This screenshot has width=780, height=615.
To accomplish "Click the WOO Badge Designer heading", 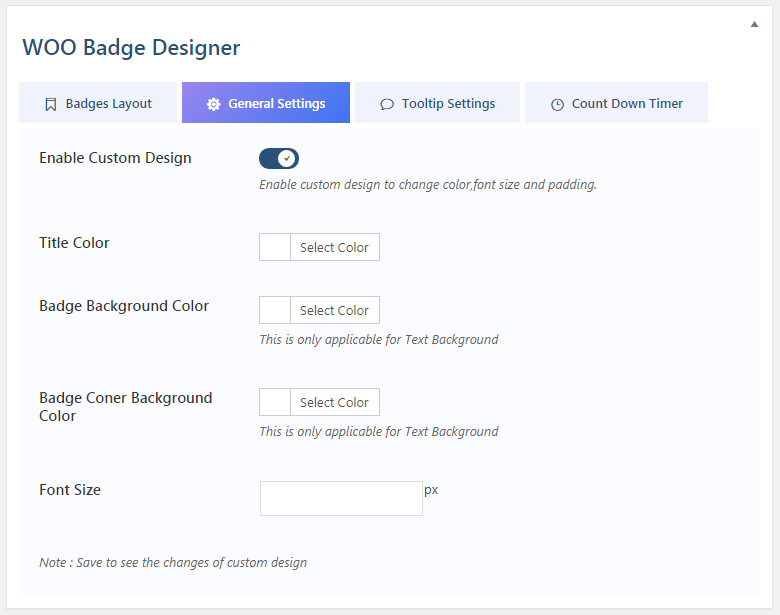I will 131,47.
